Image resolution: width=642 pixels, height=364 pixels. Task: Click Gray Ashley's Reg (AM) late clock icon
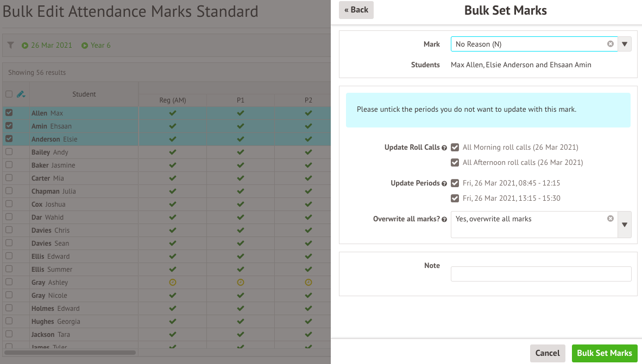click(x=173, y=282)
